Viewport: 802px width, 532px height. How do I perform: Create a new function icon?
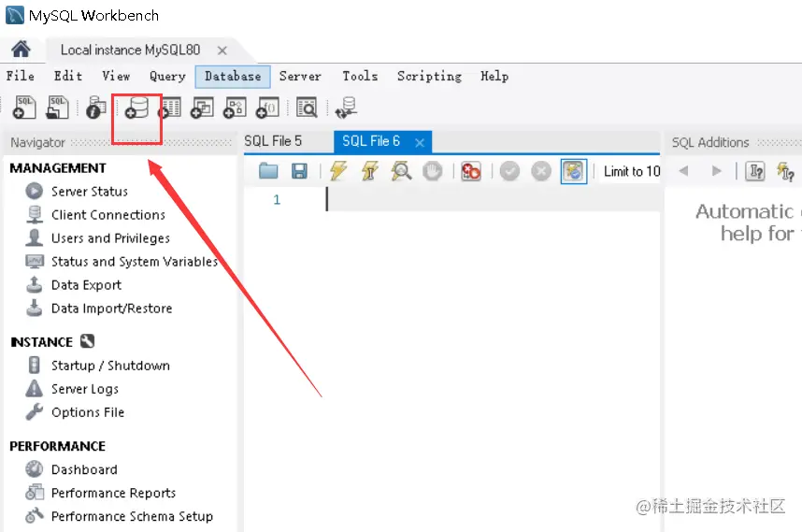click(x=267, y=108)
